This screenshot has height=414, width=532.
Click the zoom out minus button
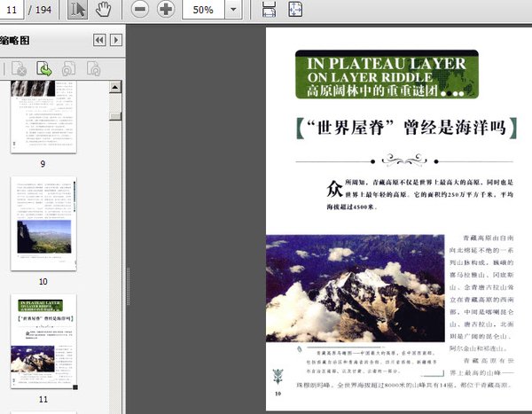(x=140, y=10)
